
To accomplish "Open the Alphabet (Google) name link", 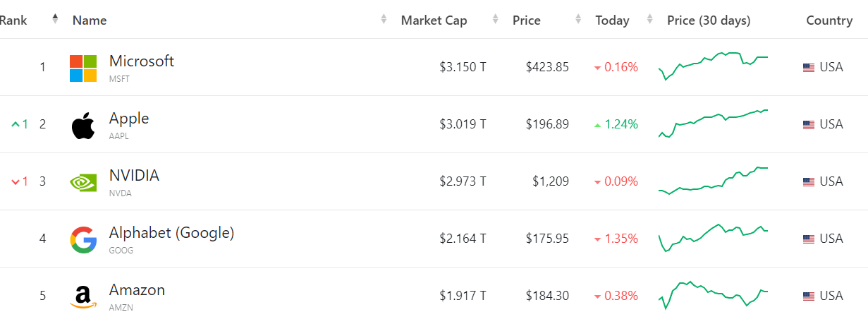I will [171, 233].
